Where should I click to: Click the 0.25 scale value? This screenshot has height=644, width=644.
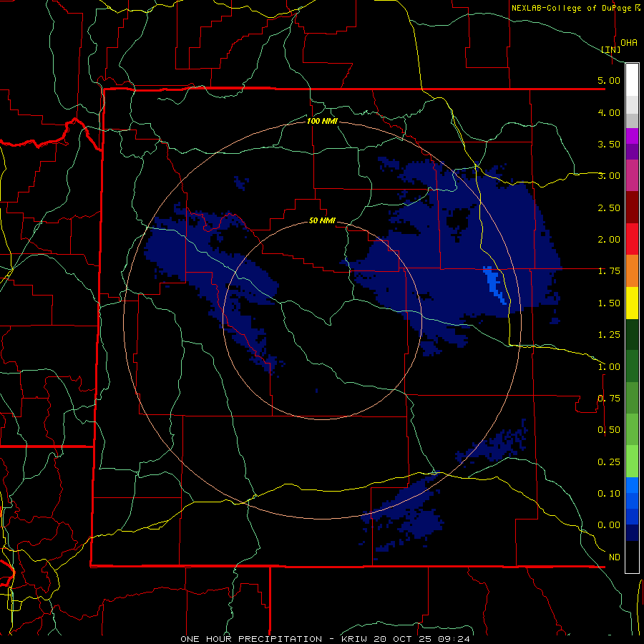[609, 462]
